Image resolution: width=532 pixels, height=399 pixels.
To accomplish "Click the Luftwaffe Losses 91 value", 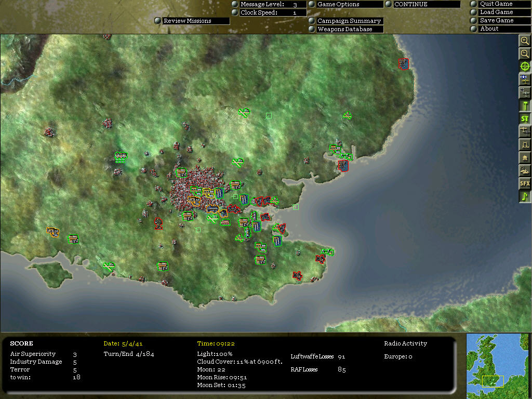I will pyautogui.click(x=341, y=356).
